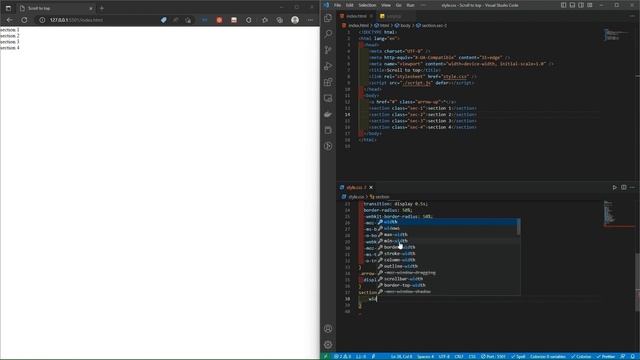Open the Accounts menu in VS Code
The image size is (640, 360).
328,329
